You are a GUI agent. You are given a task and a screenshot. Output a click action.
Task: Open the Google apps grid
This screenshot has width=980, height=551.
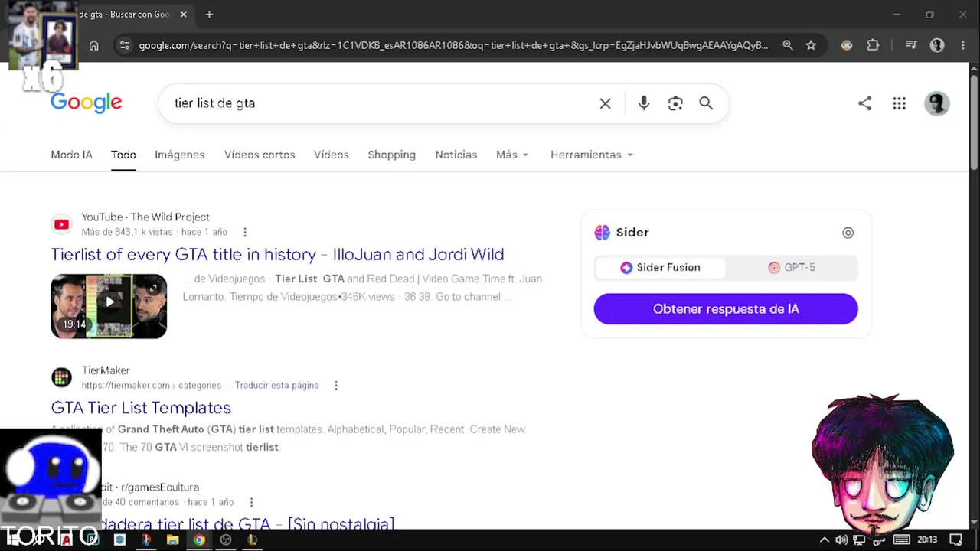[899, 103]
